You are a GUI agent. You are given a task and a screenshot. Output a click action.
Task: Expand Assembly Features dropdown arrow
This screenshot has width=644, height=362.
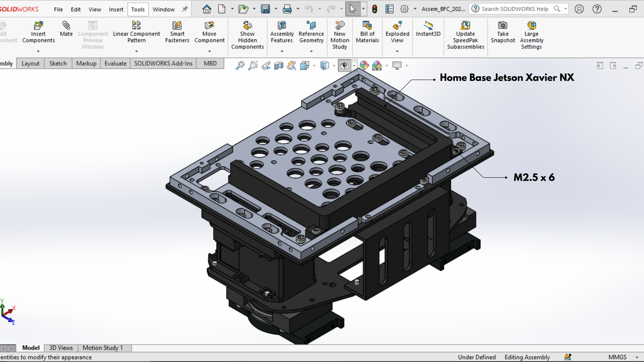[282, 51]
